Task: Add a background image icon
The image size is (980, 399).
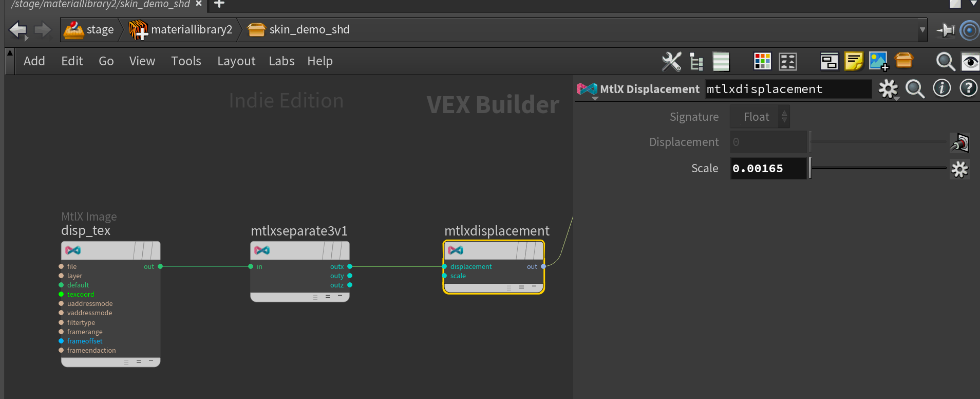Action: [x=878, y=61]
